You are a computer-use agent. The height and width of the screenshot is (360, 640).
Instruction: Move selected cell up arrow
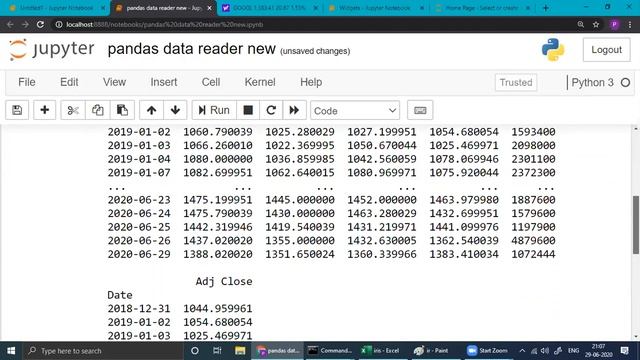151,110
